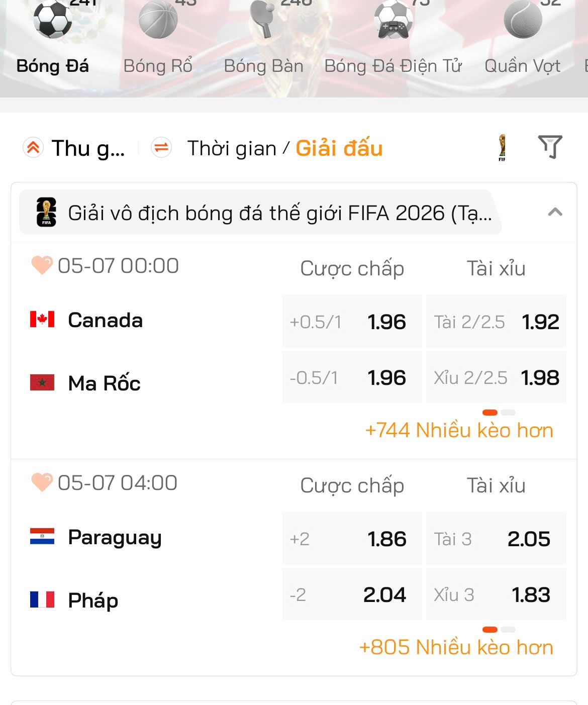Screen dimensions: 588x705
Task: Click the orange swap arrows icon
Action: pos(161,148)
